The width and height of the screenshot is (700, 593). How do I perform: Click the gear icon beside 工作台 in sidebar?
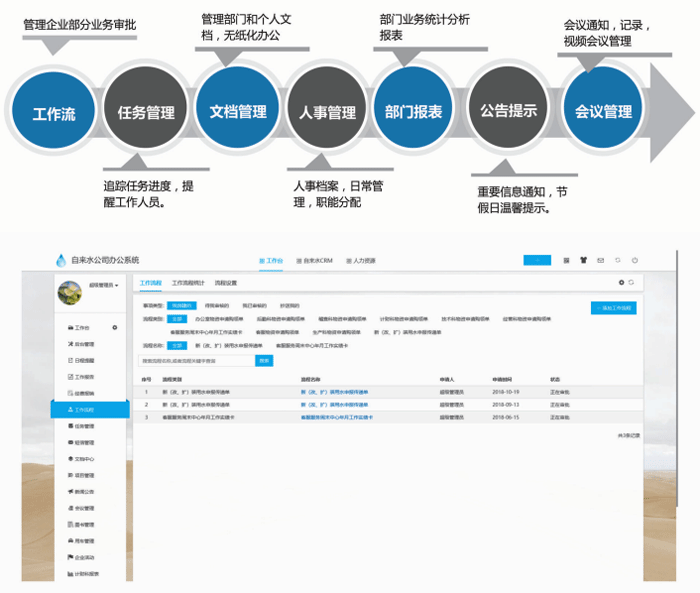(115, 327)
